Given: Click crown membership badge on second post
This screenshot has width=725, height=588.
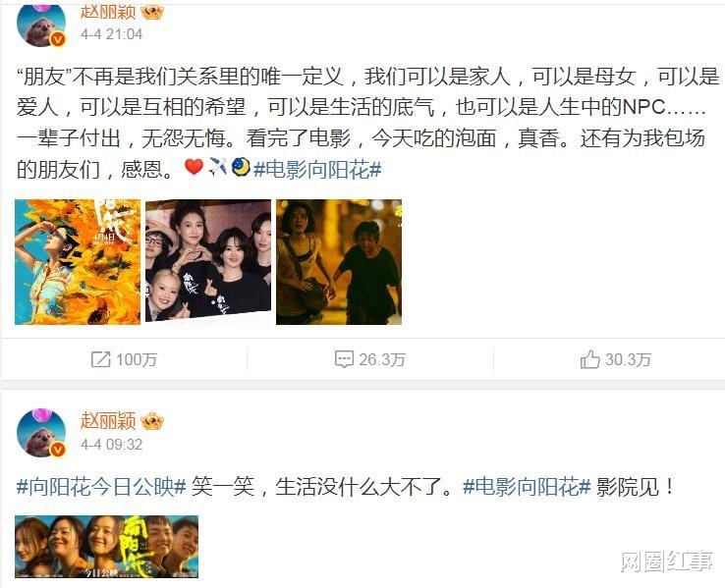Looking at the screenshot, I should (152, 421).
